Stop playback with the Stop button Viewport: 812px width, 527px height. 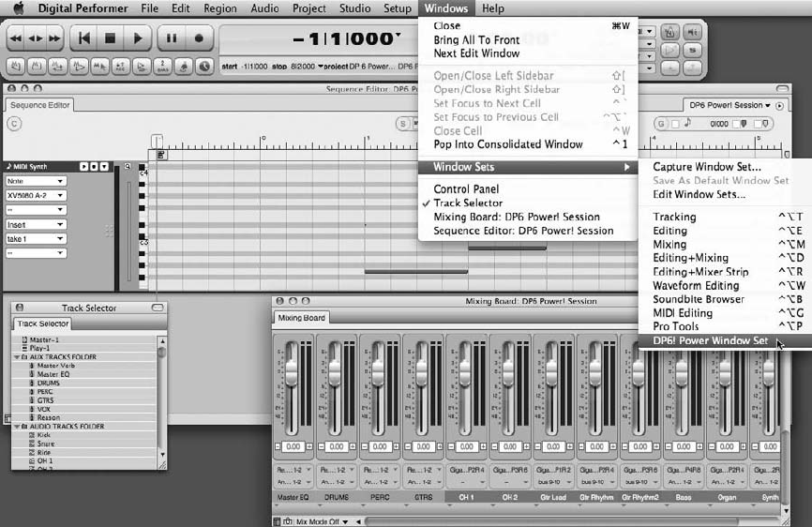(x=110, y=38)
